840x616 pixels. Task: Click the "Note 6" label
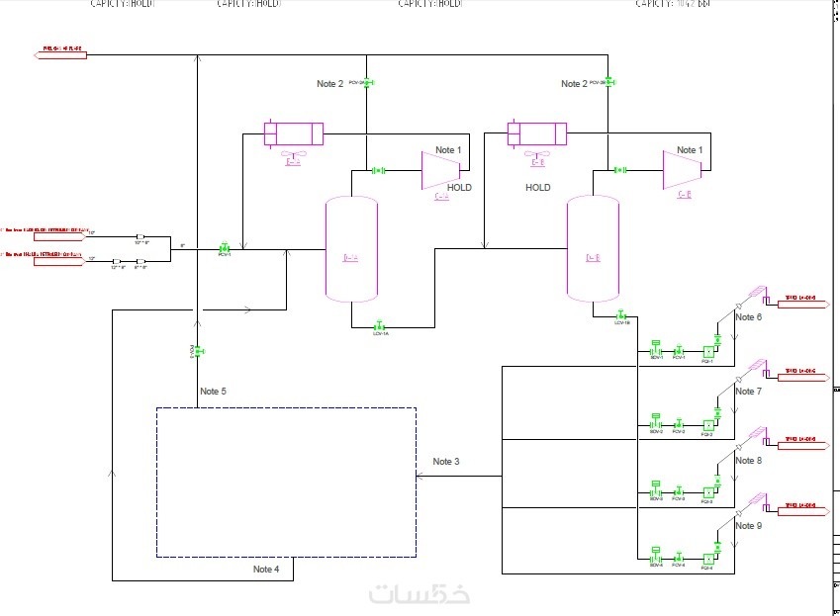point(748,317)
